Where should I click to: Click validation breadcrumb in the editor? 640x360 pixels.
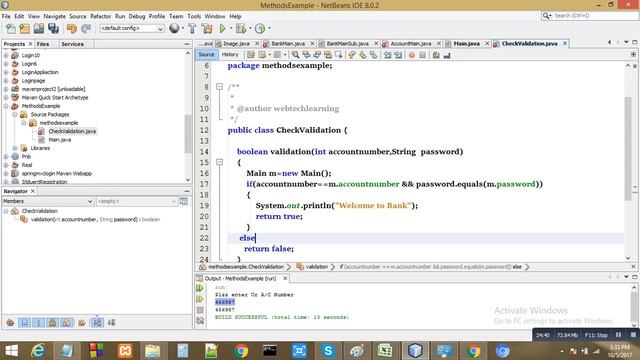pyautogui.click(x=313, y=267)
